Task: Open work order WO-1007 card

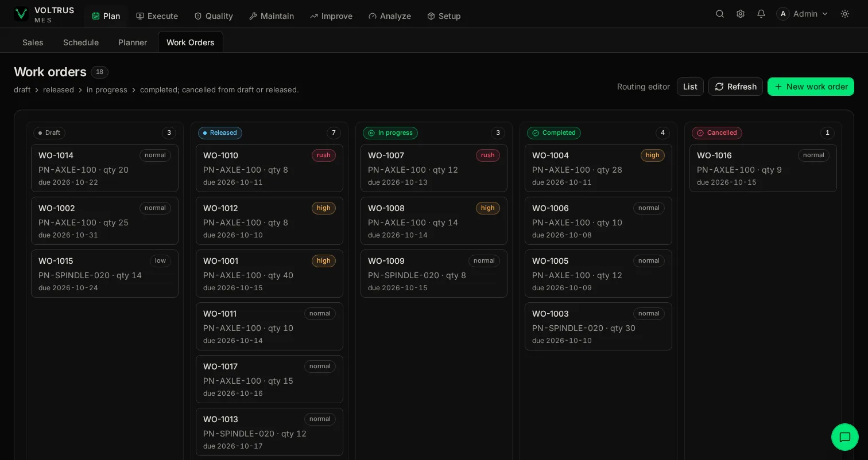Action: (434, 168)
